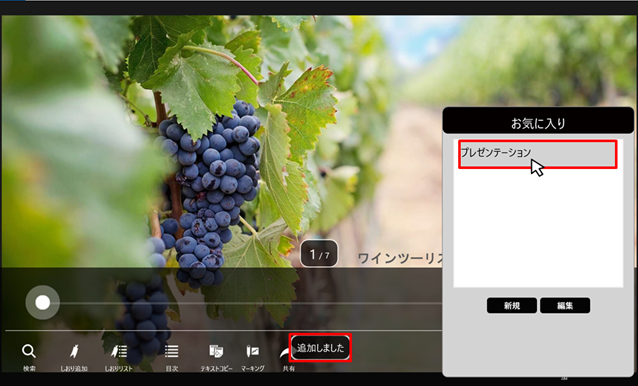
Task: Click the 追加しました notification bubble
Action: [321, 348]
